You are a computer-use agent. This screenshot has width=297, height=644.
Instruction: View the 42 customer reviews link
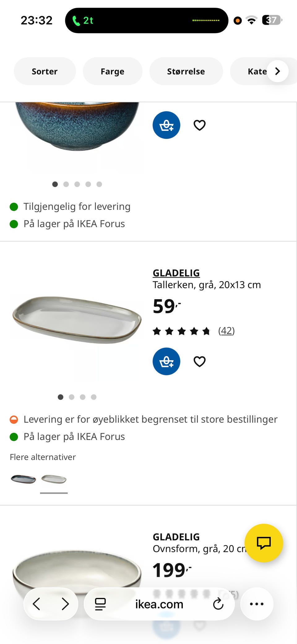226,331
